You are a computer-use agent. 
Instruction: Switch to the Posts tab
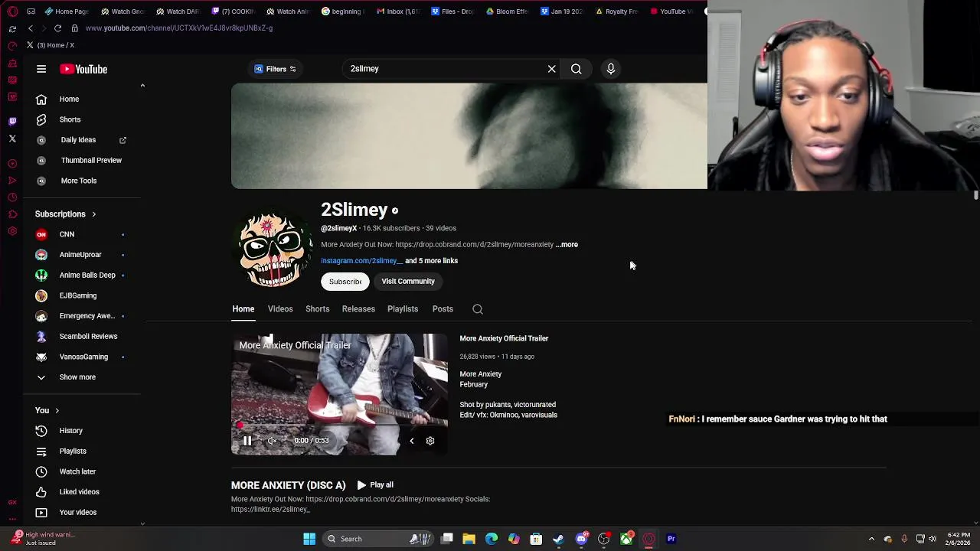[x=443, y=309]
